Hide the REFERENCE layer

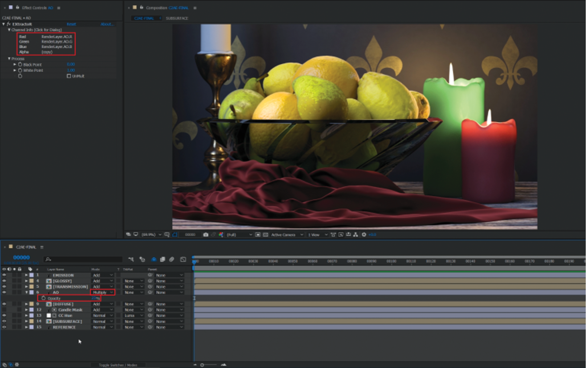click(x=4, y=327)
